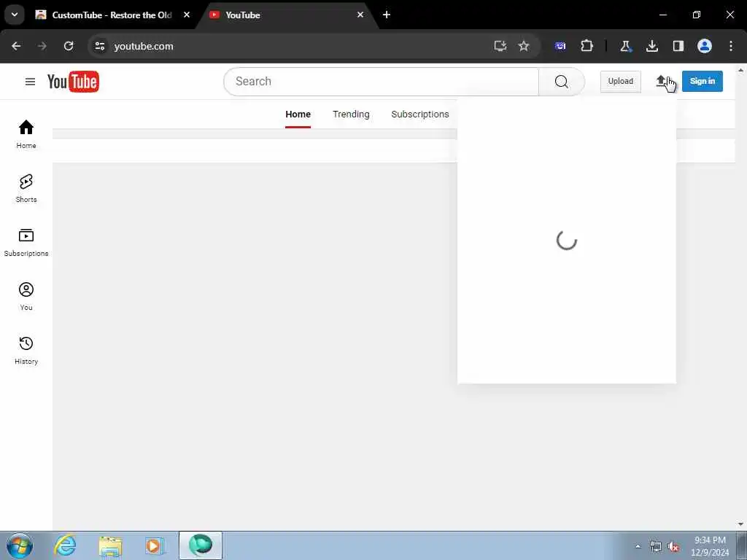
Task: Open the tab search dropdown
Action: (x=15, y=15)
